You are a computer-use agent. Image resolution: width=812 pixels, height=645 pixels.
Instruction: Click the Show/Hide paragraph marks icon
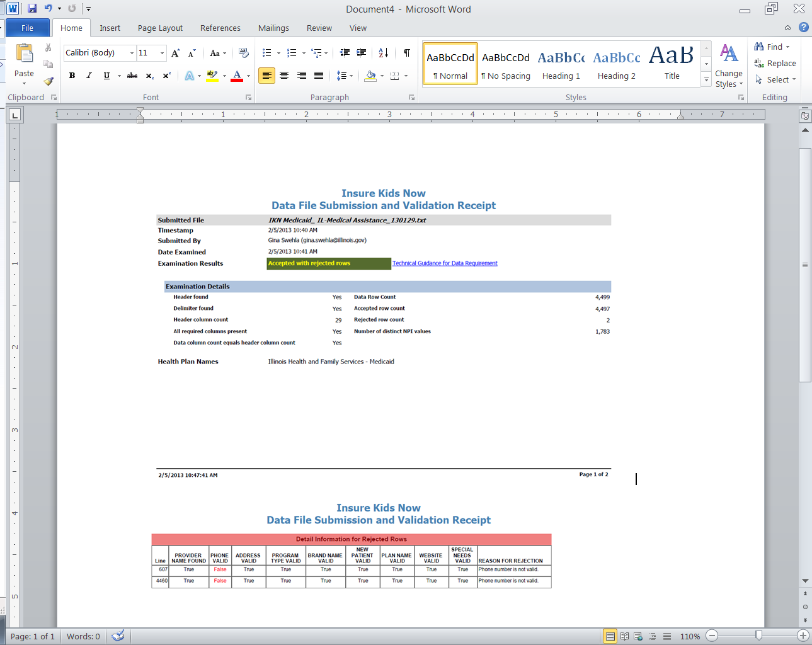[x=406, y=53]
